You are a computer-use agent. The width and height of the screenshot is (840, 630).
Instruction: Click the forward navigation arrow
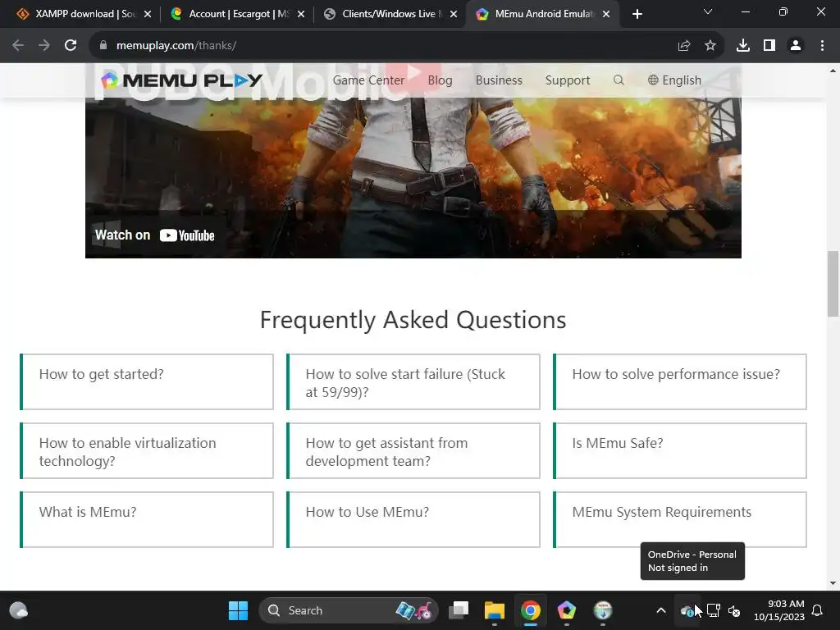[x=44, y=46]
